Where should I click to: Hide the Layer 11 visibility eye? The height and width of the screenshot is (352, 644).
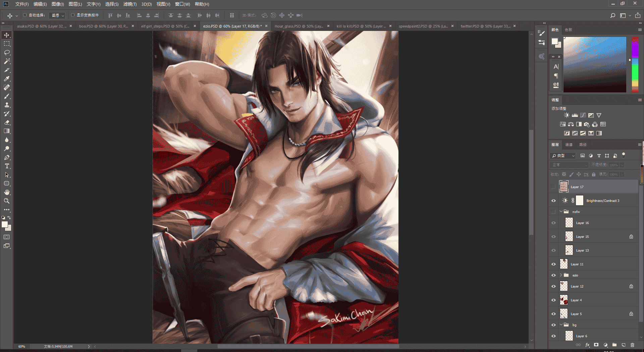(x=553, y=264)
